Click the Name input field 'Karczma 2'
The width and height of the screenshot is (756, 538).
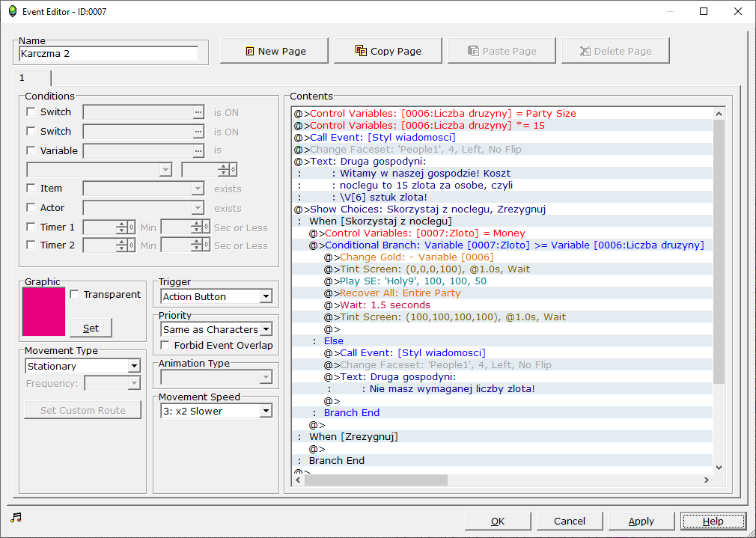[109, 54]
